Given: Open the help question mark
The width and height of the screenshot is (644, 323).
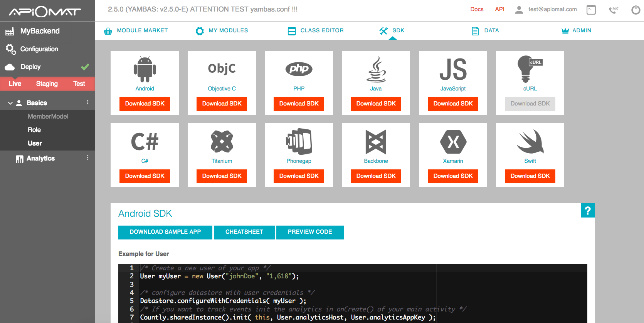Looking at the screenshot, I should [x=588, y=211].
